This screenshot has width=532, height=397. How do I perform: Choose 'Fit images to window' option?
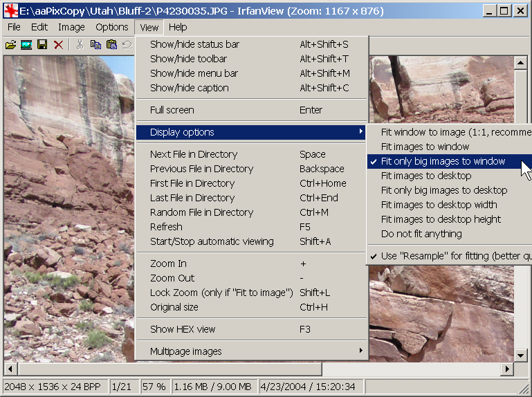(x=425, y=147)
